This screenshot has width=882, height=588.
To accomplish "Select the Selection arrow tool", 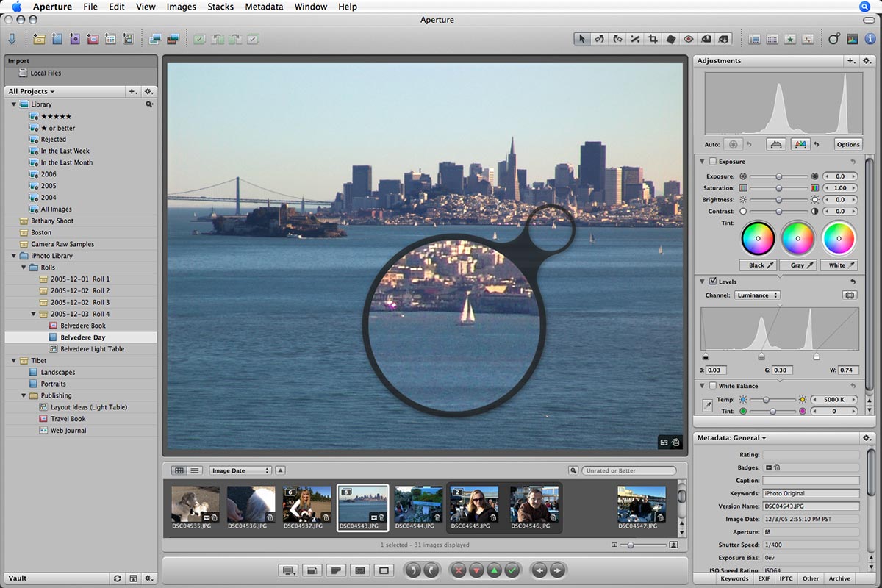I will pyautogui.click(x=582, y=39).
